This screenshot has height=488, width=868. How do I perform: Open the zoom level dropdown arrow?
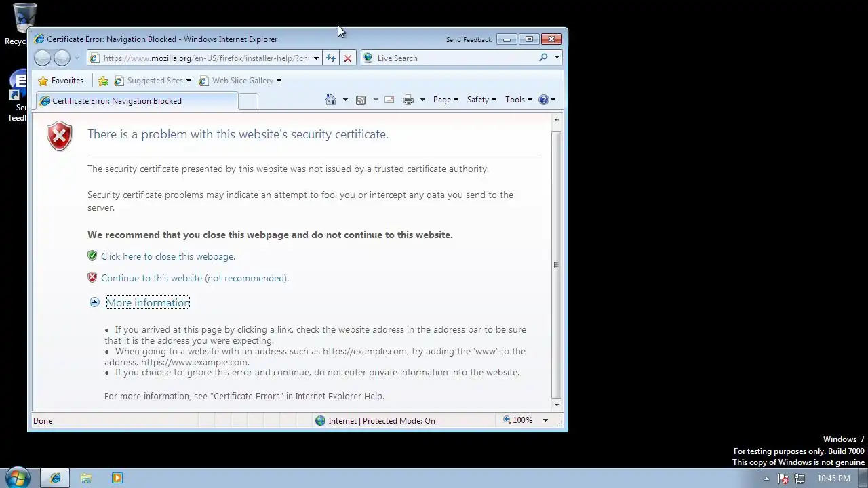pos(545,420)
